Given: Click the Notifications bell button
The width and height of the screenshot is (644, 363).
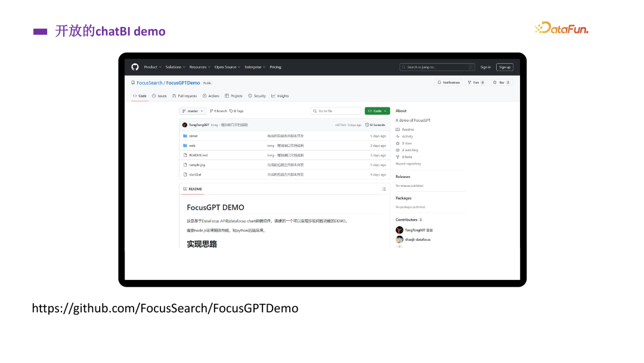Looking at the screenshot, I should [x=448, y=82].
